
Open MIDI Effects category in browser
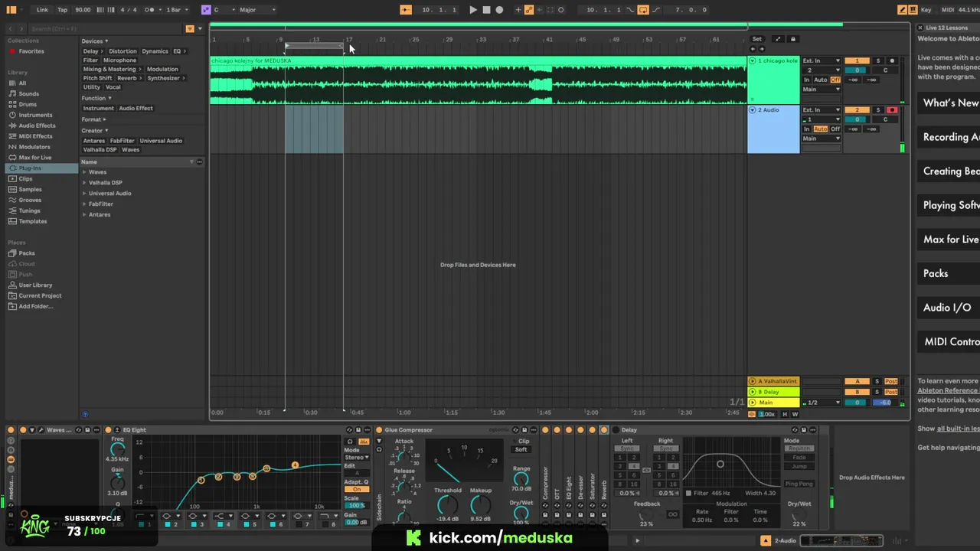[x=35, y=136]
